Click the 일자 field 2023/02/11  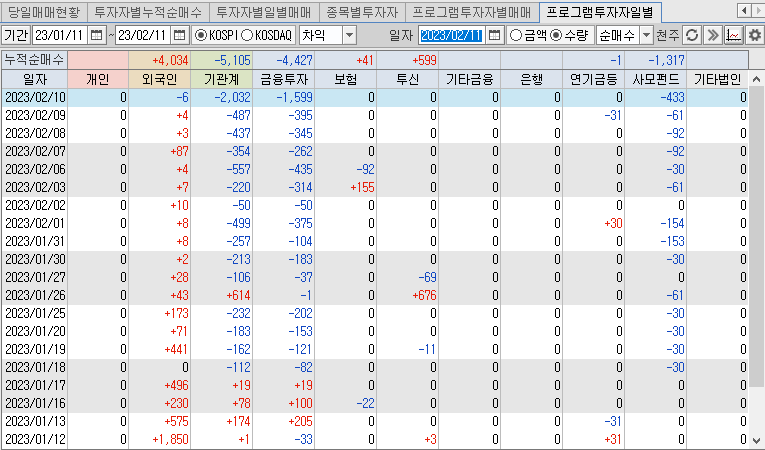pyautogui.click(x=452, y=35)
